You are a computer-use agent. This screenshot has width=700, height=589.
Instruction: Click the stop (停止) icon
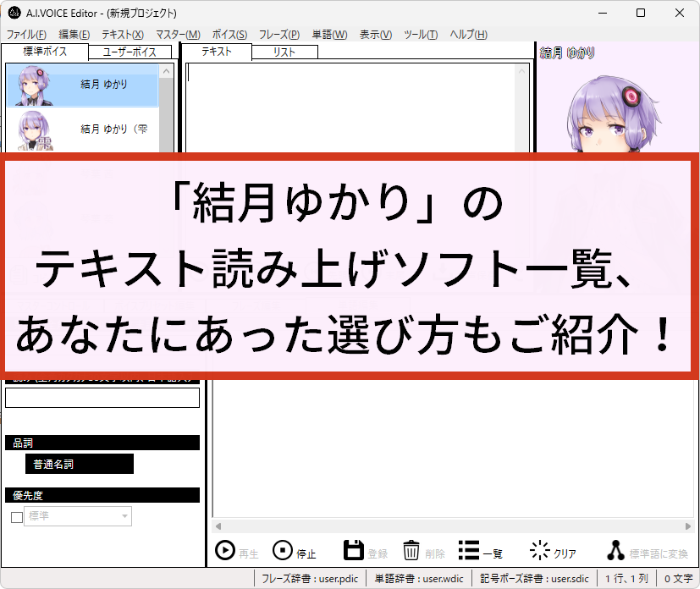point(283,551)
